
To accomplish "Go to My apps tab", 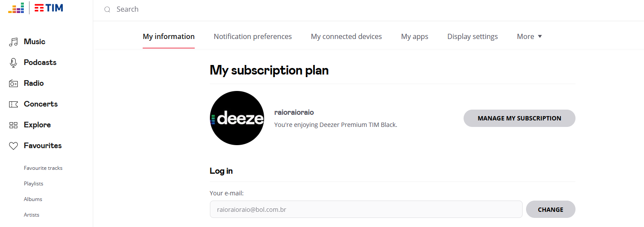I will click(415, 37).
